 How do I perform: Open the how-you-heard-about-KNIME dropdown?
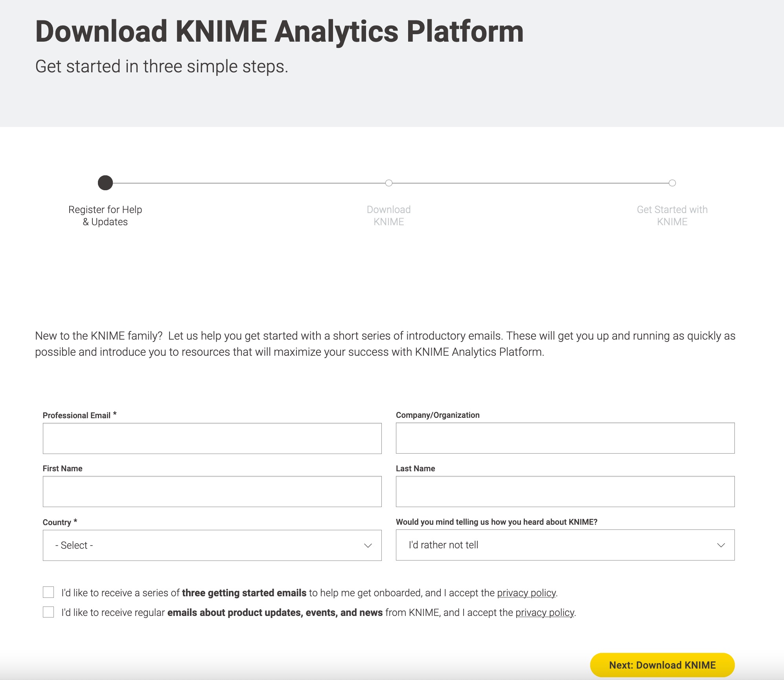coord(565,545)
